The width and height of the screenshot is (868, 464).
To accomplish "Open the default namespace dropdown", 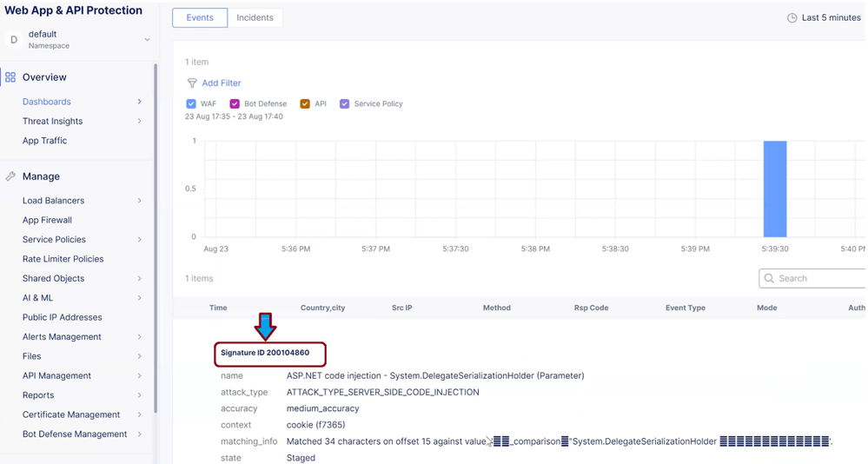I will click(147, 40).
